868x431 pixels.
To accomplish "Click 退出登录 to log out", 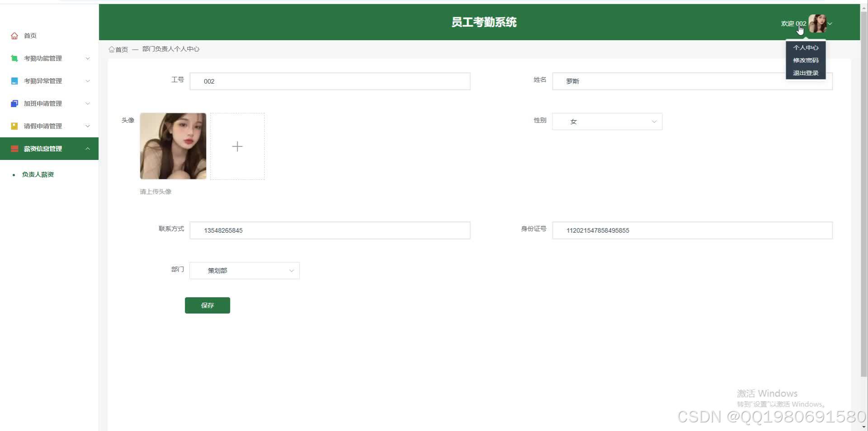I will click(806, 73).
